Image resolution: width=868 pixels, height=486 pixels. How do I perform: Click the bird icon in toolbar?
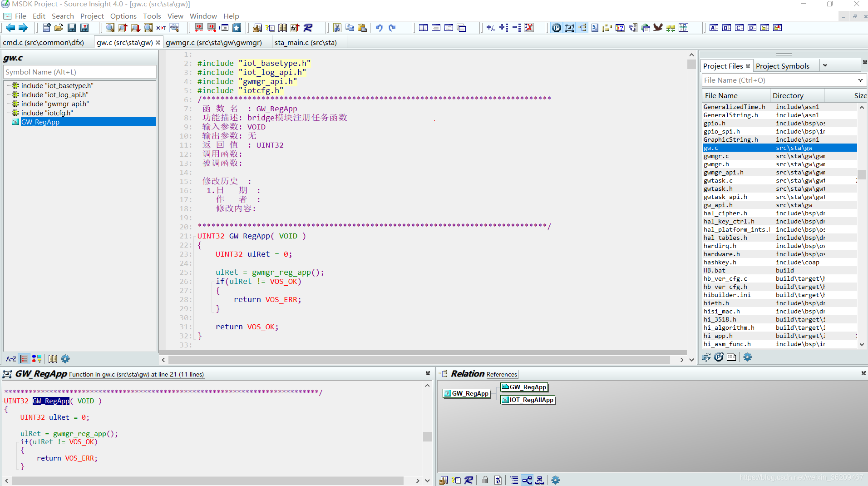point(658,28)
